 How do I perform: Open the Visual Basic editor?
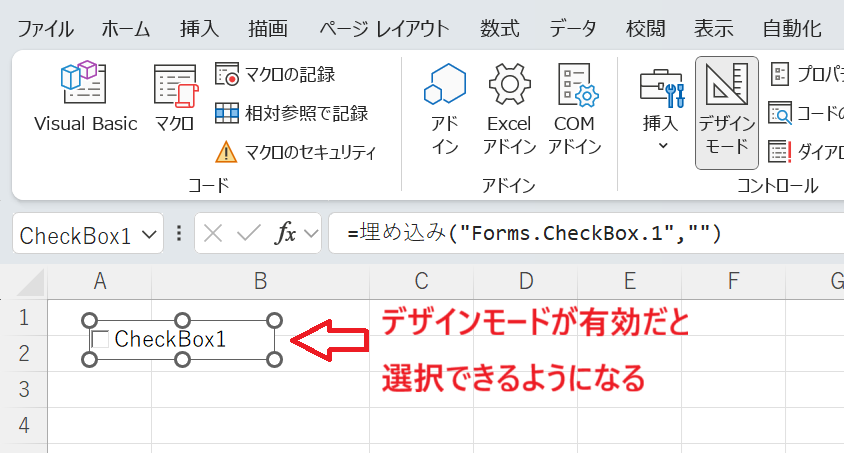[x=85, y=98]
